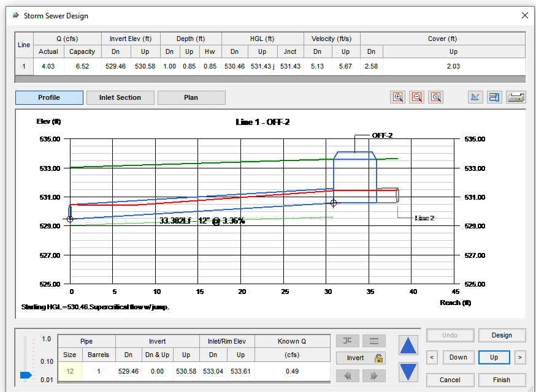
Task: Open the tabular report view
Action: [x=494, y=97]
